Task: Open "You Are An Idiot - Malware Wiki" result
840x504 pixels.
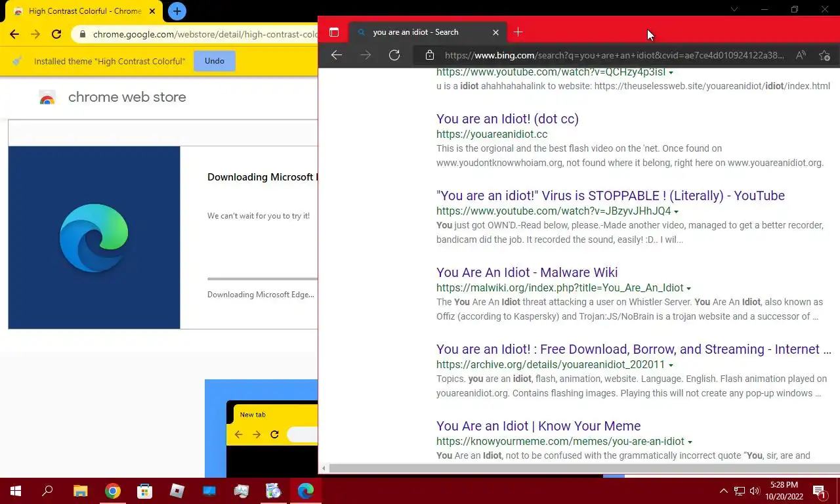Action: click(527, 272)
